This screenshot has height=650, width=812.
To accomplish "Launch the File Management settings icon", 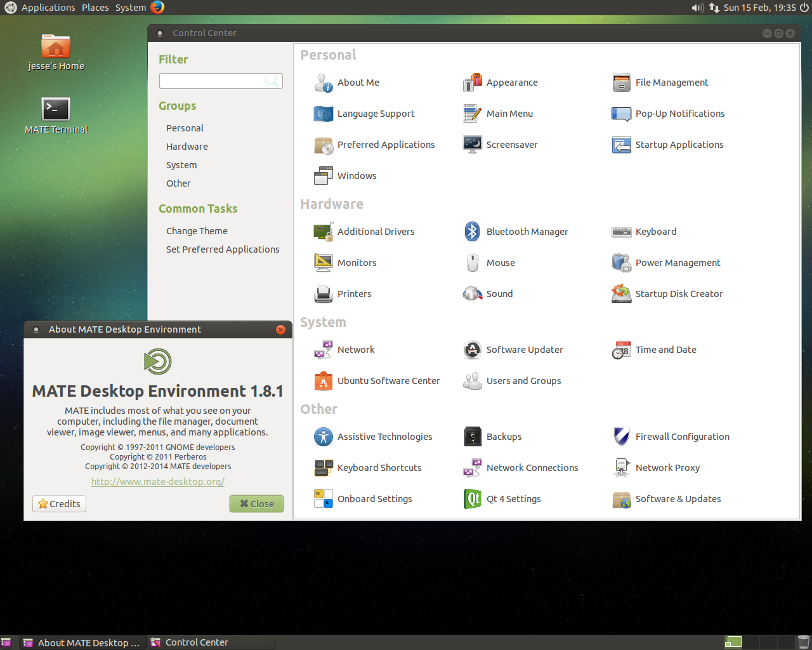I will [622, 83].
